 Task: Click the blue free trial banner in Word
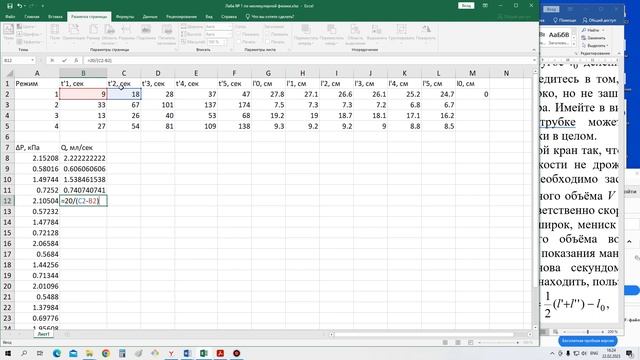tap(588, 341)
